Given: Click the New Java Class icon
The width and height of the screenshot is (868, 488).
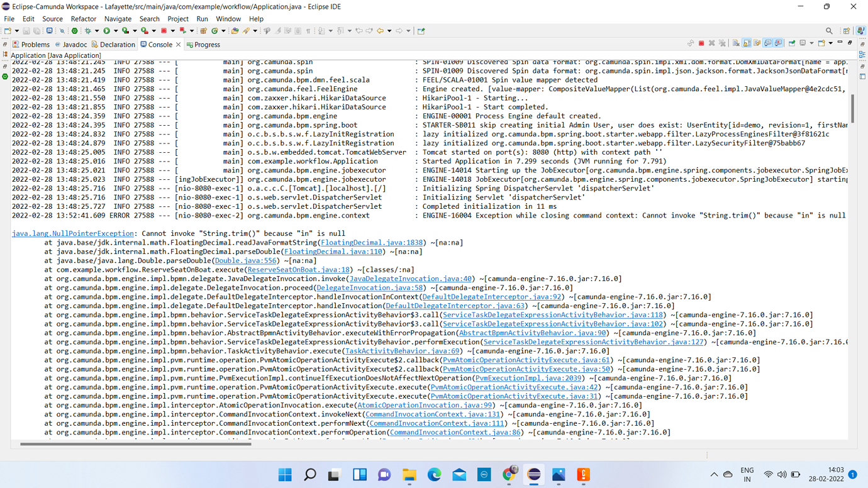Looking at the screenshot, I should 214,31.
